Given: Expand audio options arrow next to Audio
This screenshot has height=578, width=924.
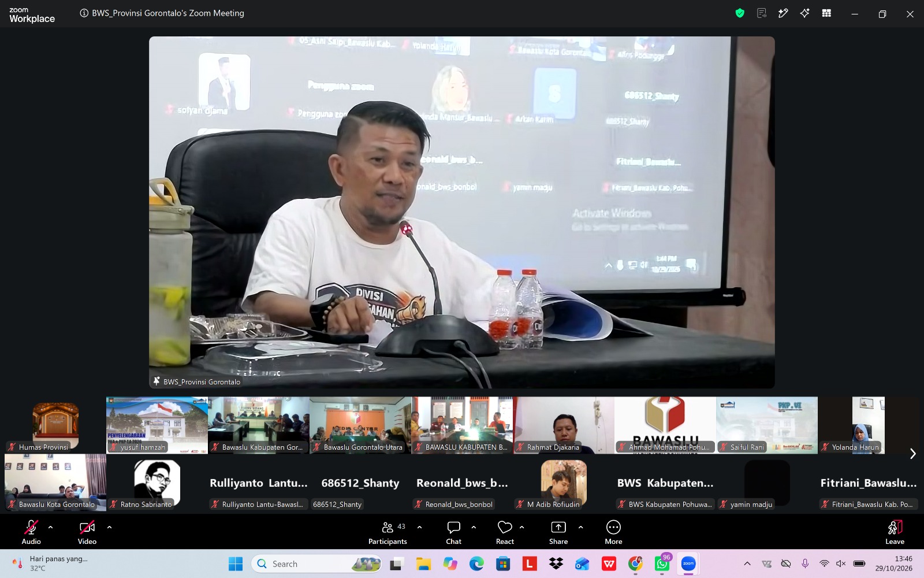Looking at the screenshot, I should [51, 527].
